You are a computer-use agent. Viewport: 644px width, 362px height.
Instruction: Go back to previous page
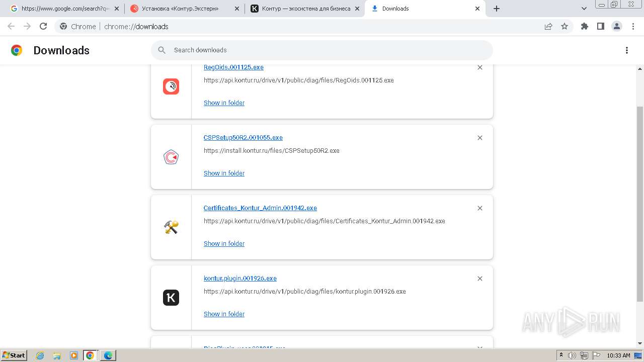[x=11, y=26]
